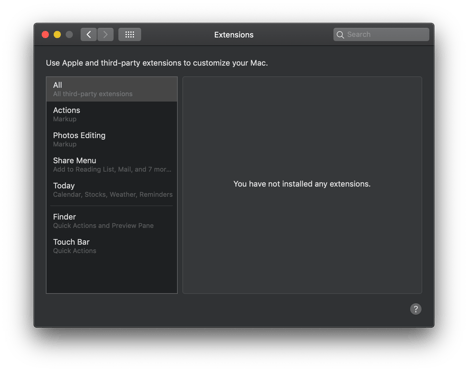Click the Extensions window title
The height and width of the screenshot is (372, 468).
(234, 35)
